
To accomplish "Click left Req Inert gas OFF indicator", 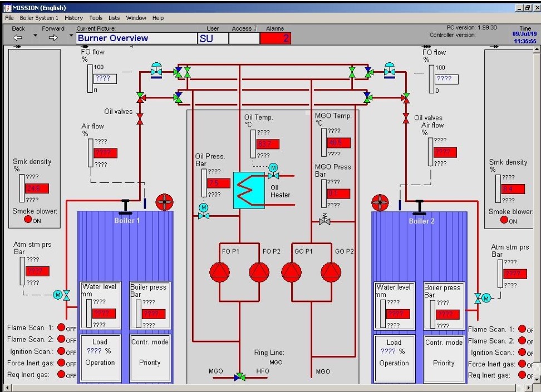I will [x=61, y=374].
